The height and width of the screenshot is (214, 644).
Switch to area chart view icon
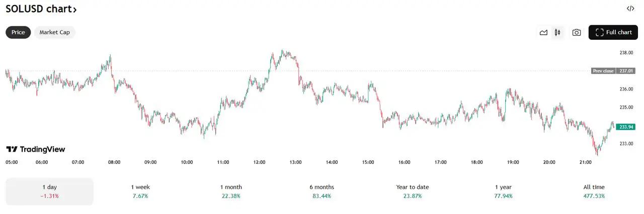tap(543, 33)
